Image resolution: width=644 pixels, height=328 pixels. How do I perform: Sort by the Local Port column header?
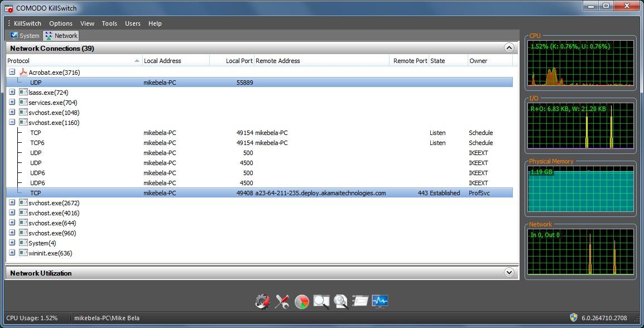pyautogui.click(x=232, y=61)
